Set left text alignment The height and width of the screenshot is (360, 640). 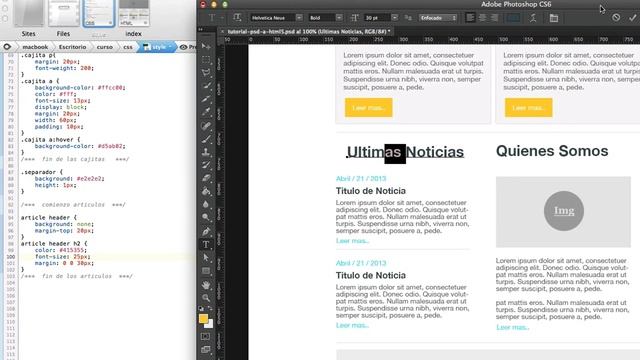click(470, 18)
